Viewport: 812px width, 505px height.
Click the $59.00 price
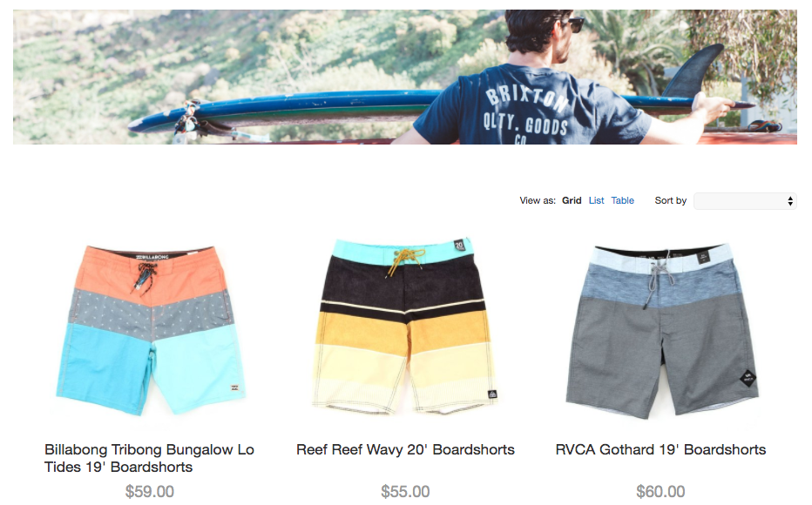click(150, 492)
